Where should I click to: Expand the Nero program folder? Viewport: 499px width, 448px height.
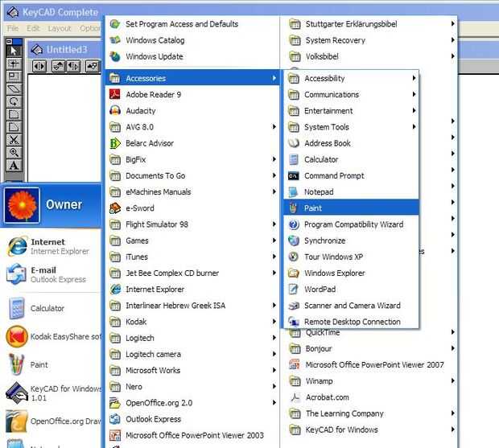click(x=192, y=386)
